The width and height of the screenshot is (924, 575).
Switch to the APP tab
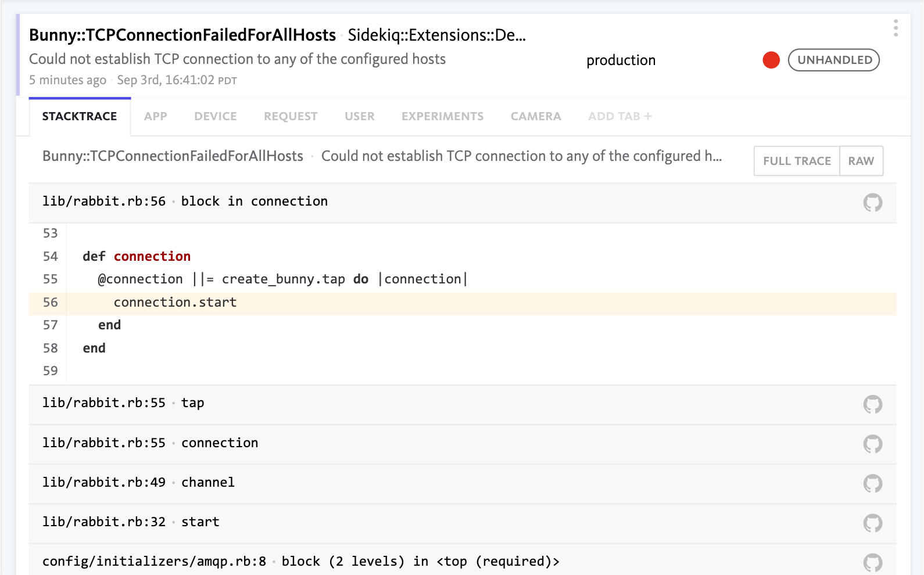point(156,116)
